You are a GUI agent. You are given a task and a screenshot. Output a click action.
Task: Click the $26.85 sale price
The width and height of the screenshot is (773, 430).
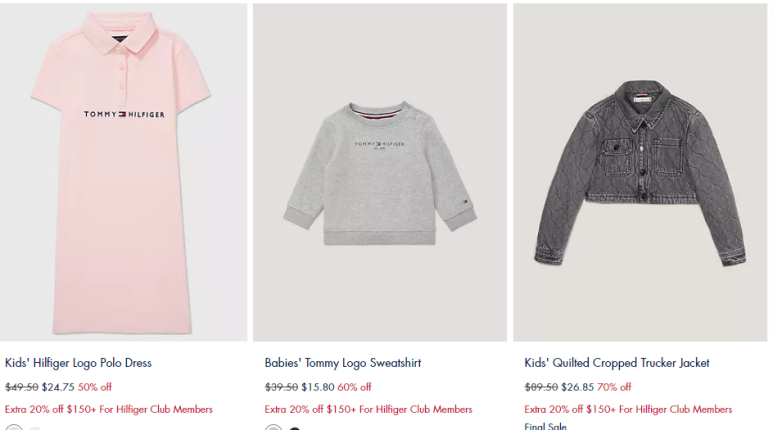click(578, 387)
